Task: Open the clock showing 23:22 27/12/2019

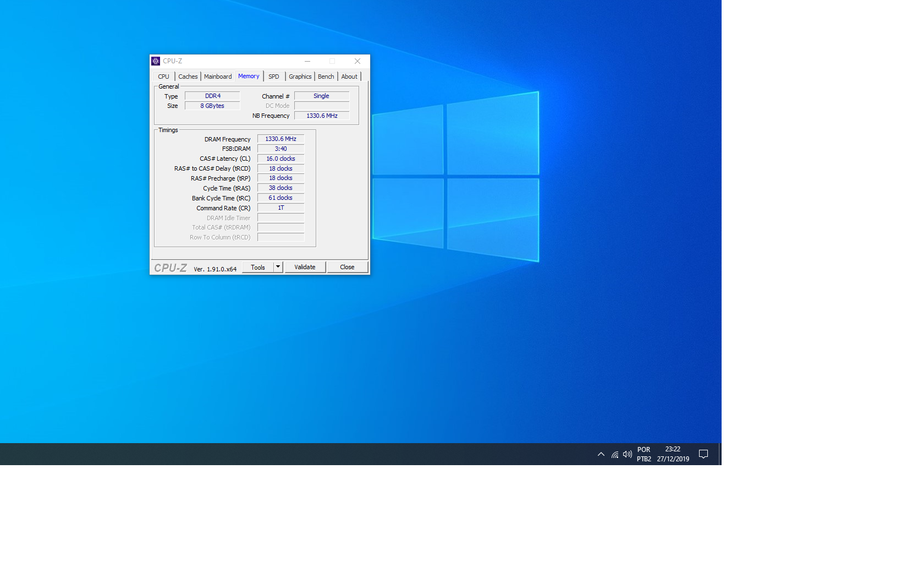Action: pos(673,454)
